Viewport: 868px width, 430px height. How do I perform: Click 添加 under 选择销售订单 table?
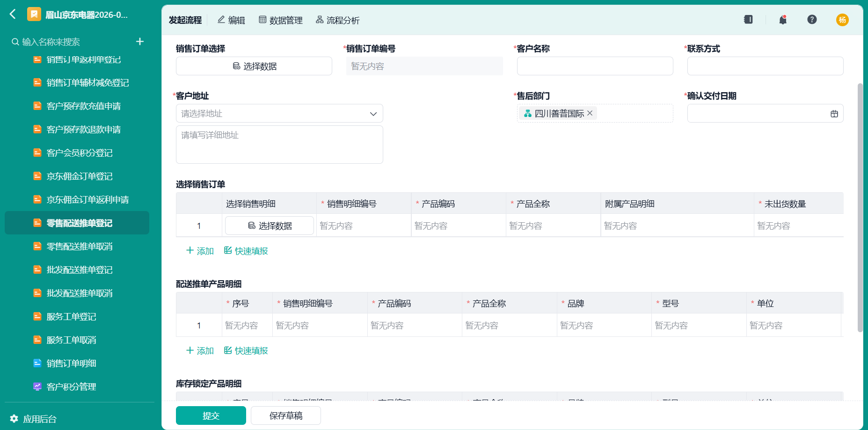point(200,251)
